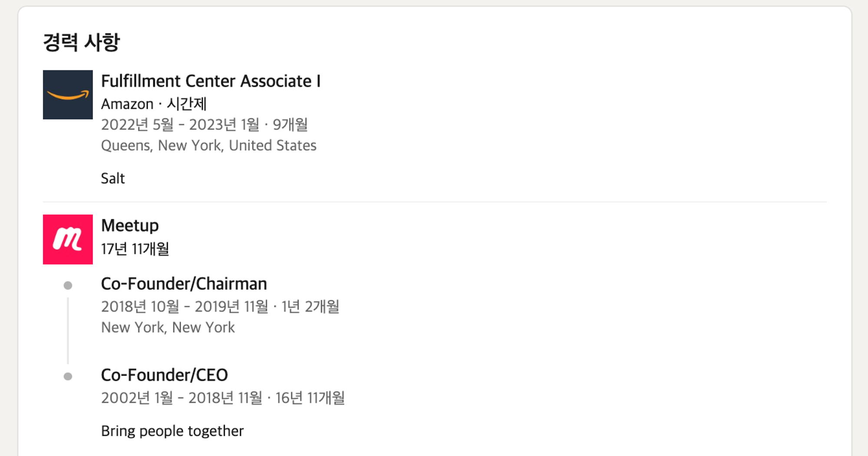Click the Co-Founder/CEO position title
The image size is (868, 456).
click(164, 375)
